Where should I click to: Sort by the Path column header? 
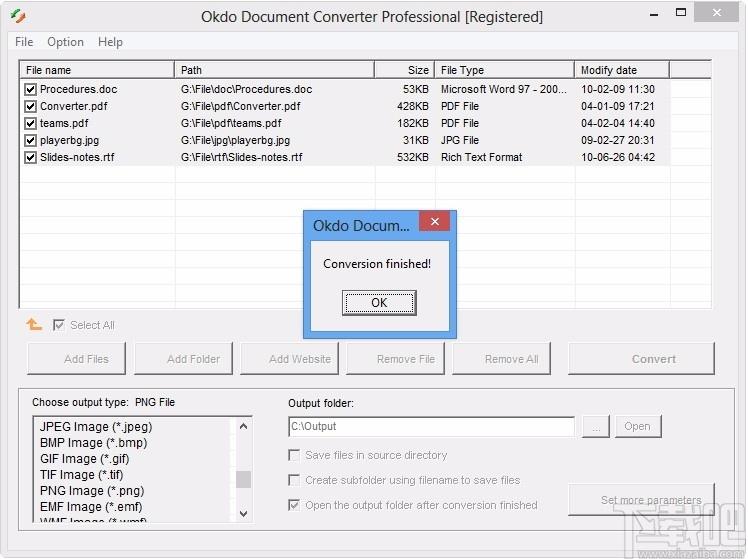[275, 70]
